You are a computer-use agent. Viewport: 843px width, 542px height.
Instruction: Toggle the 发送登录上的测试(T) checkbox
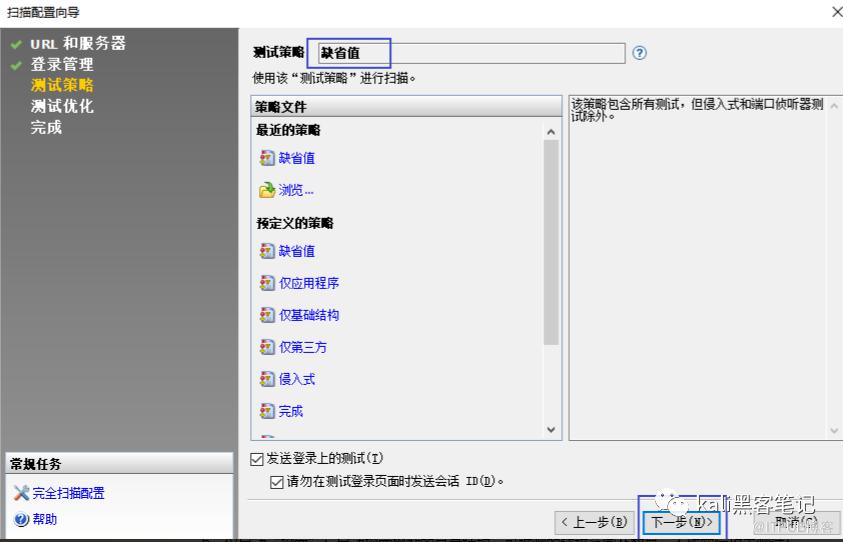click(257, 459)
